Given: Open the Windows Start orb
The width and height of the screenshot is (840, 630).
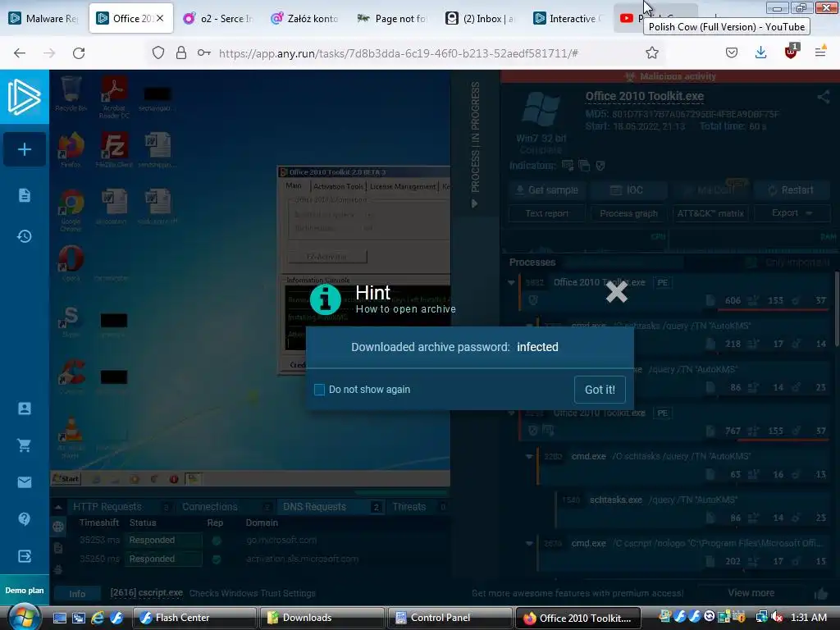Looking at the screenshot, I should pos(24,618).
